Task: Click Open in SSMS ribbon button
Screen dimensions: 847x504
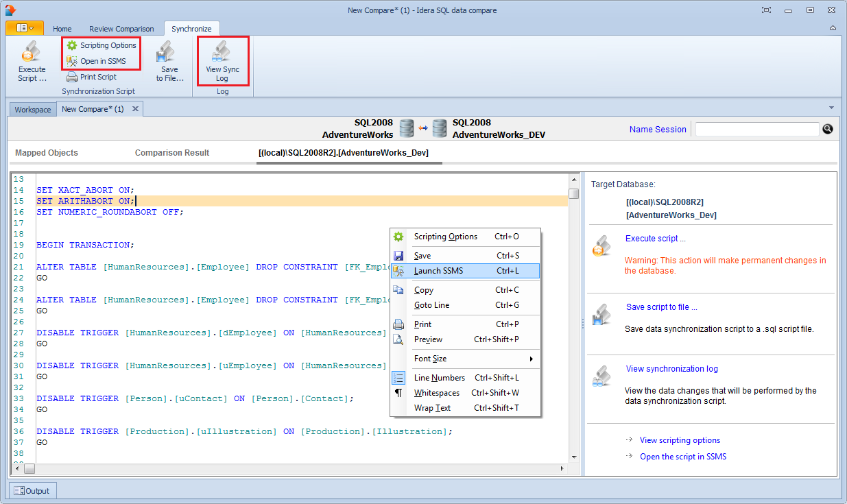Action: [102, 61]
